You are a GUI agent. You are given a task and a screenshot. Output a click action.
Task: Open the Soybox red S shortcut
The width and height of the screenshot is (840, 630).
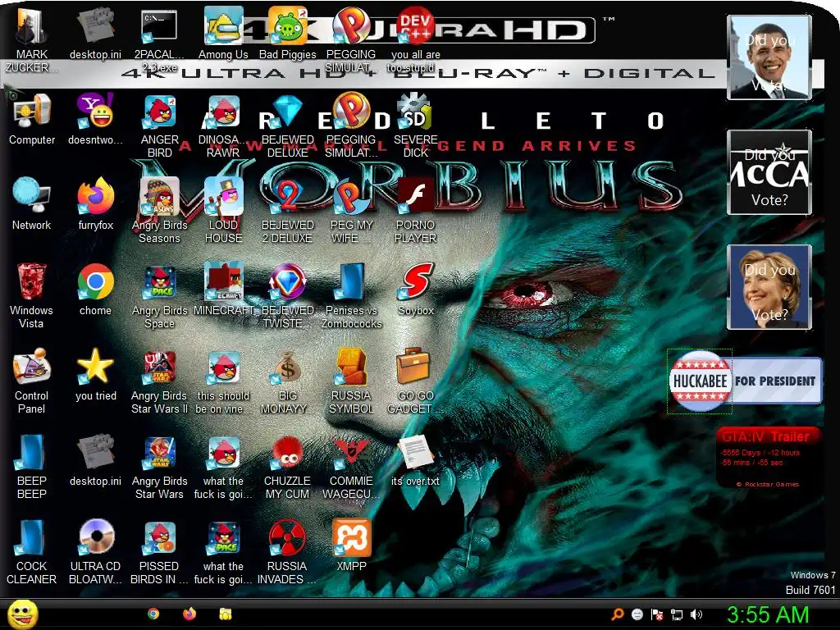tap(416, 290)
